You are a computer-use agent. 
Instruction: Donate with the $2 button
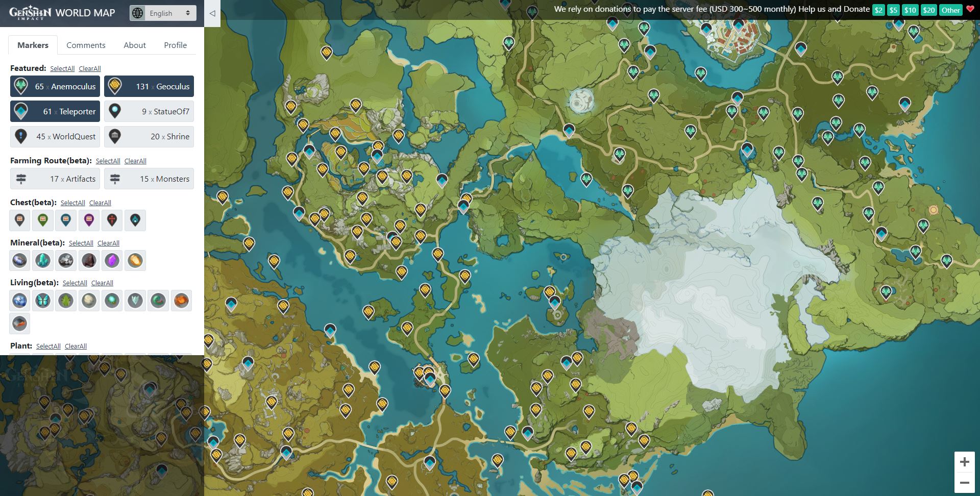coord(878,10)
